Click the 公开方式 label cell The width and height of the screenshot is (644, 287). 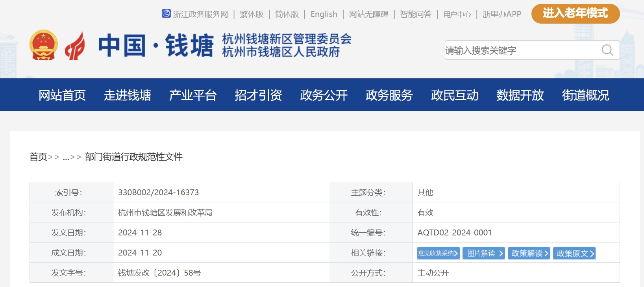pyautogui.click(x=371, y=272)
